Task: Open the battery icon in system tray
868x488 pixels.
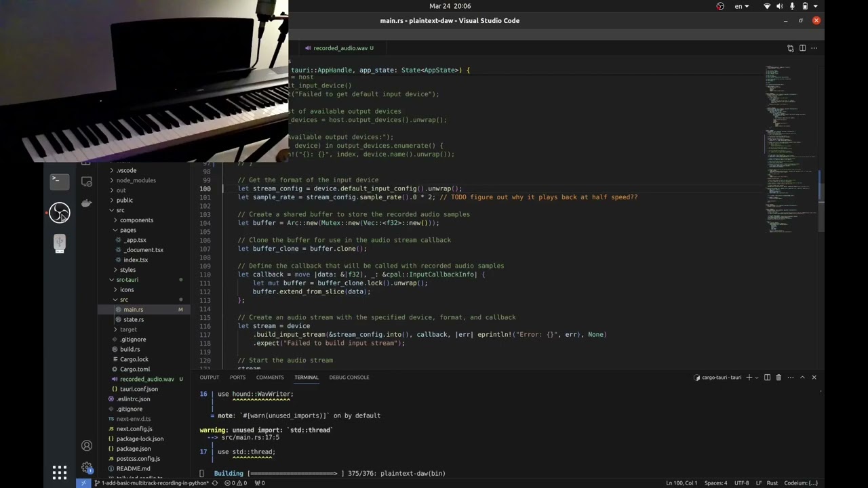Action: tap(805, 6)
